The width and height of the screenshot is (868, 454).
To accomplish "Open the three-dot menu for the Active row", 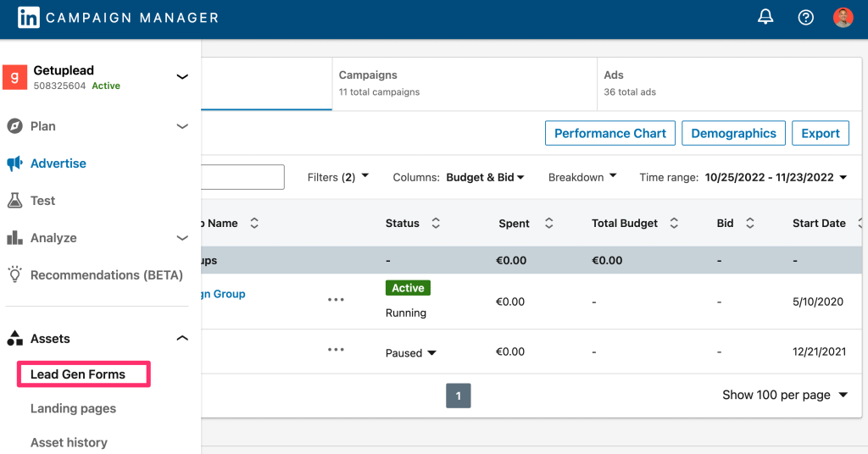I will [x=336, y=300].
